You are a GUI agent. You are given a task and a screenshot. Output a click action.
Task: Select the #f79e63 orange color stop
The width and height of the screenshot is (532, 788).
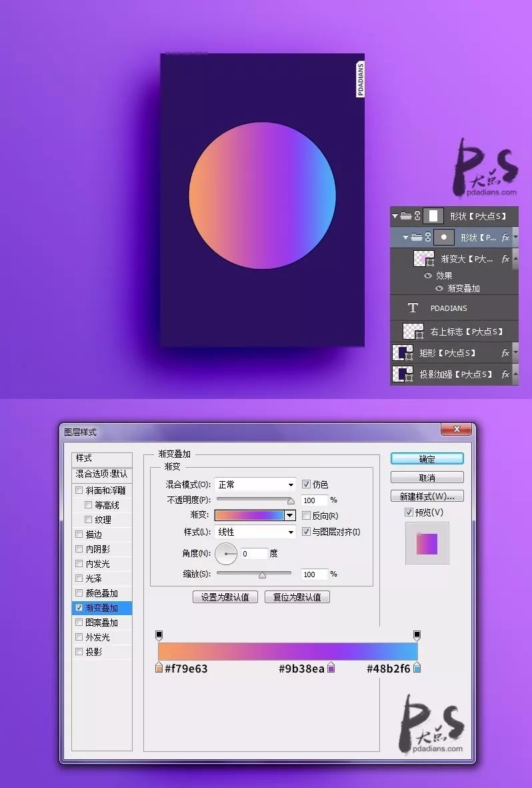[159, 667]
